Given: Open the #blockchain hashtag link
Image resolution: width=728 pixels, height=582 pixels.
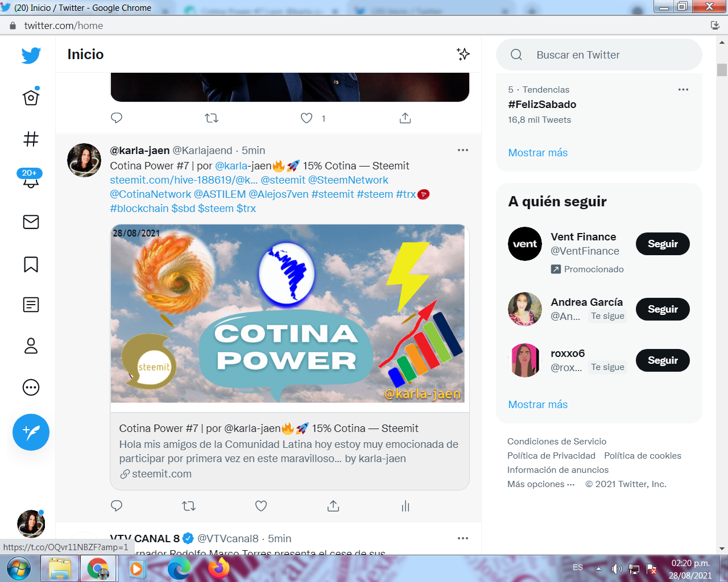Looking at the screenshot, I should [x=139, y=209].
